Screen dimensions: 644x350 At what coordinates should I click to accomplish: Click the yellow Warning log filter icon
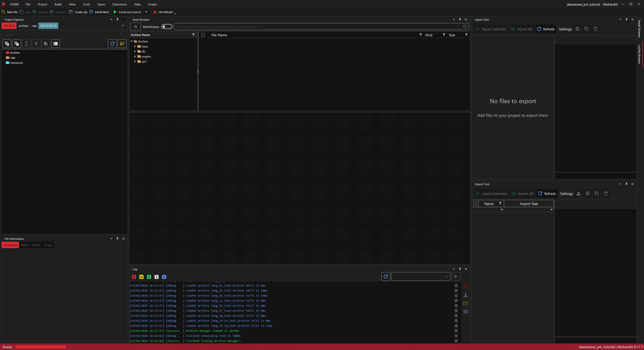(141, 277)
